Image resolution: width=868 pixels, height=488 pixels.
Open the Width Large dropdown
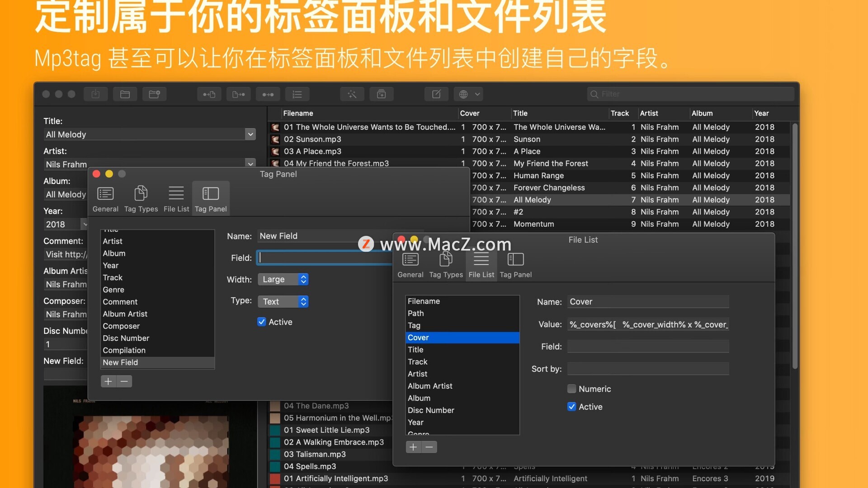coord(283,279)
